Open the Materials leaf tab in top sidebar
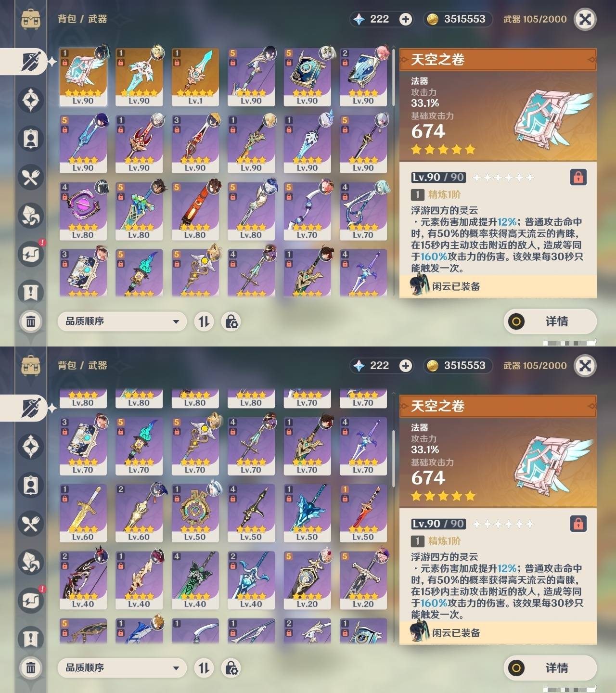The image size is (616, 693). pyautogui.click(x=31, y=215)
